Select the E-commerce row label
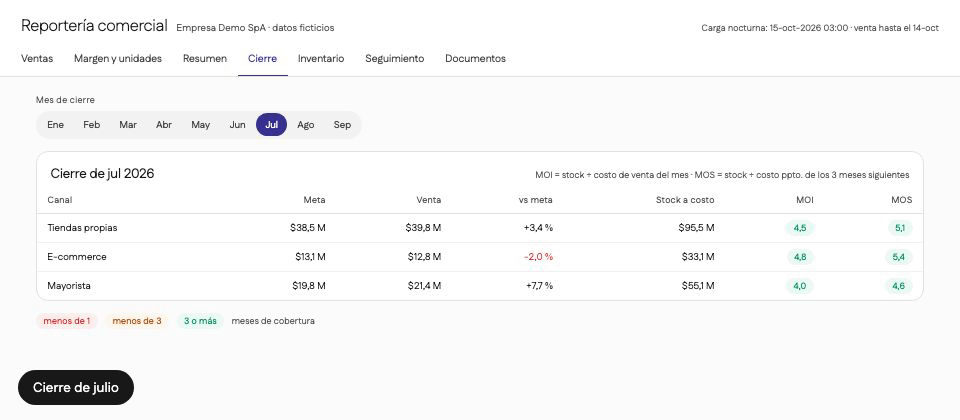This screenshot has width=960, height=420. tap(77, 257)
